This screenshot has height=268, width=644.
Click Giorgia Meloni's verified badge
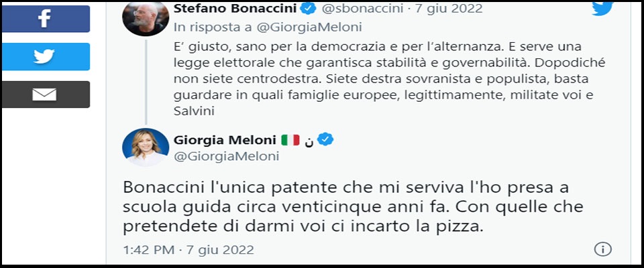coord(326,139)
